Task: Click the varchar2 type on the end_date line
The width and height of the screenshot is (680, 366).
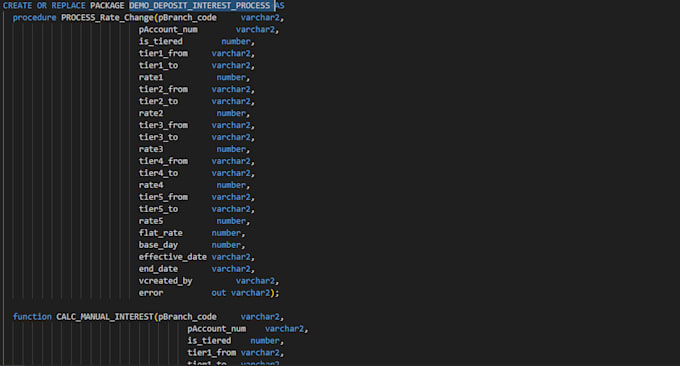Action: [x=231, y=269]
